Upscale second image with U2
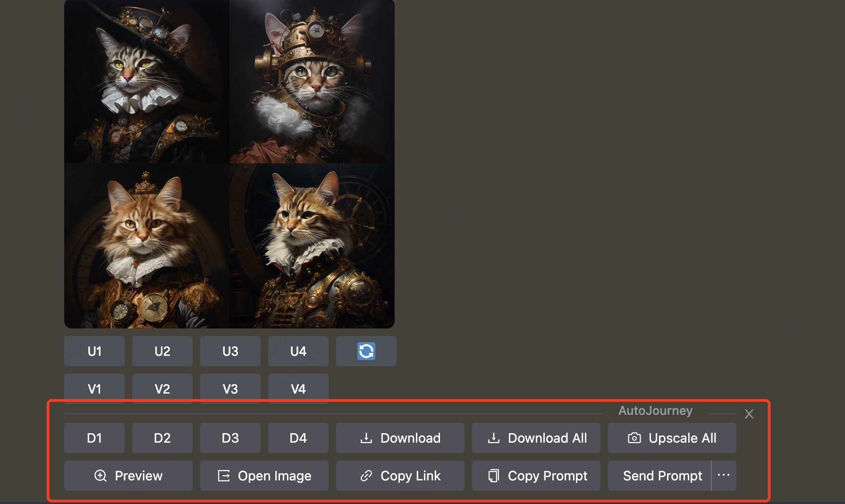845x504 pixels. [162, 351]
